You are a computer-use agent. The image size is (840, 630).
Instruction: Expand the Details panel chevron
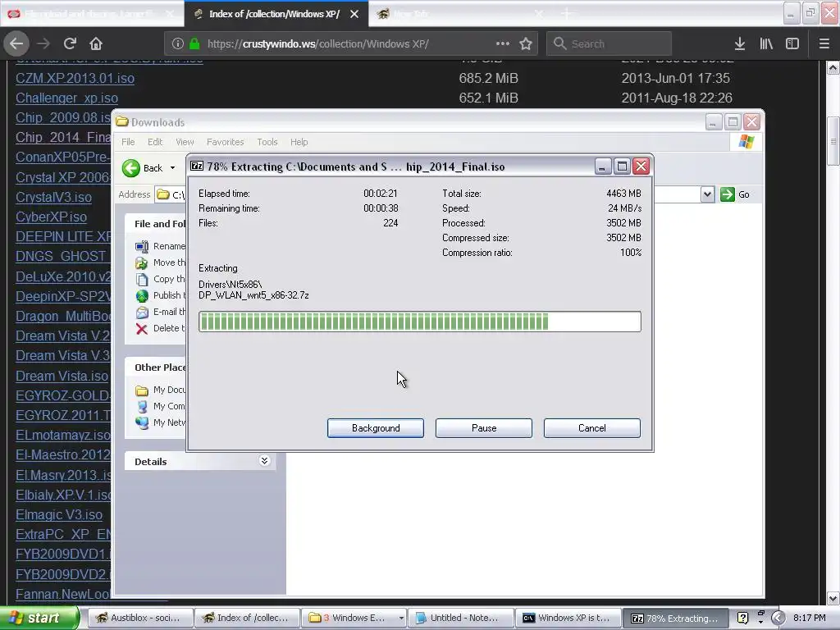[x=264, y=461]
